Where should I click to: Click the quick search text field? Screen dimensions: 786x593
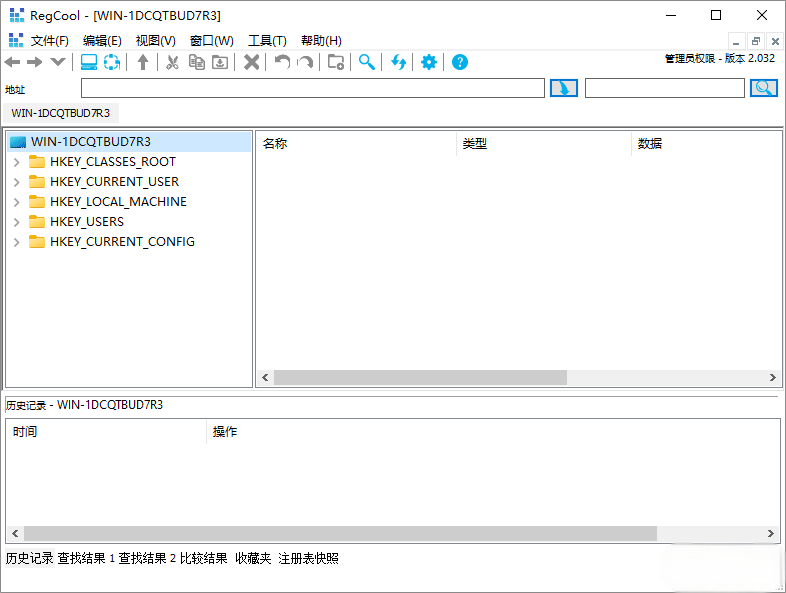(665, 88)
